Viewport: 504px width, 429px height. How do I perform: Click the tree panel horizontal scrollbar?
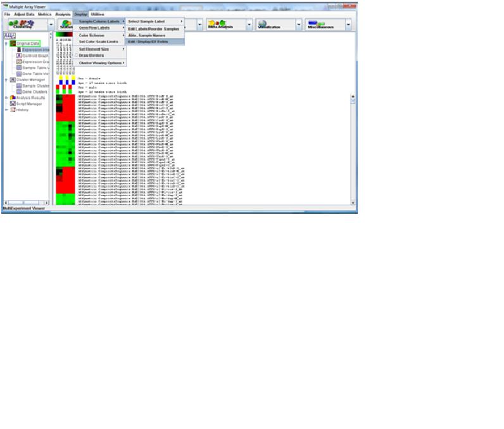click(x=27, y=202)
